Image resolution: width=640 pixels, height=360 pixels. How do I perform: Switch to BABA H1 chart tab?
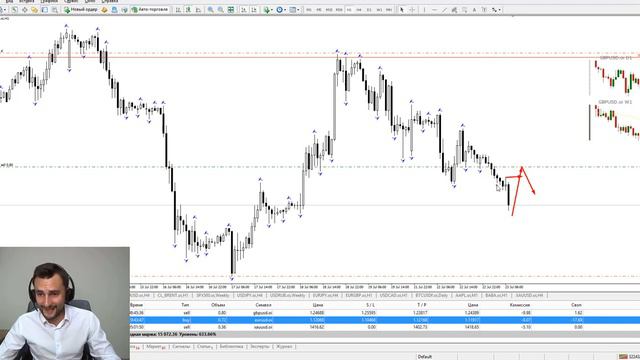(496, 295)
